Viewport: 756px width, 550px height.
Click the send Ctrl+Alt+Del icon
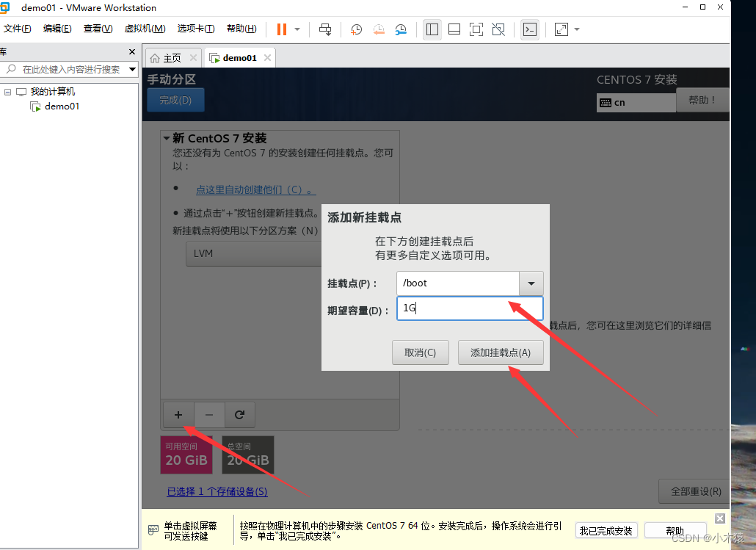click(x=325, y=29)
